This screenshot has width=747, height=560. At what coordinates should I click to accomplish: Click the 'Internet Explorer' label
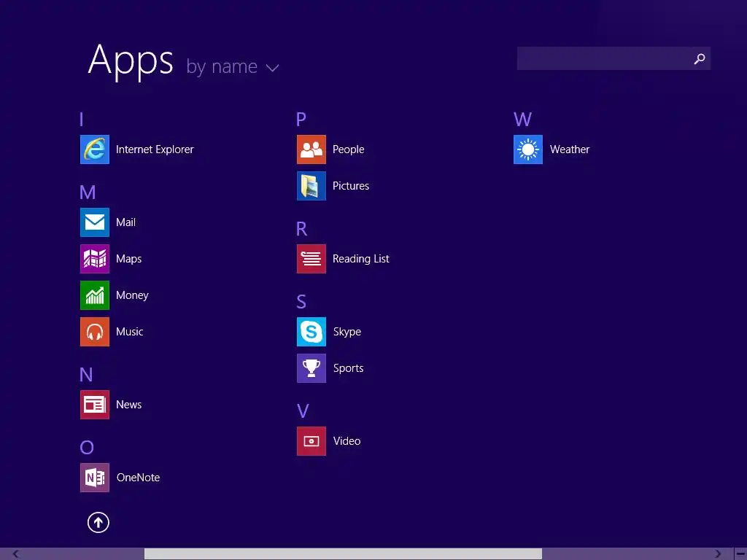point(155,149)
